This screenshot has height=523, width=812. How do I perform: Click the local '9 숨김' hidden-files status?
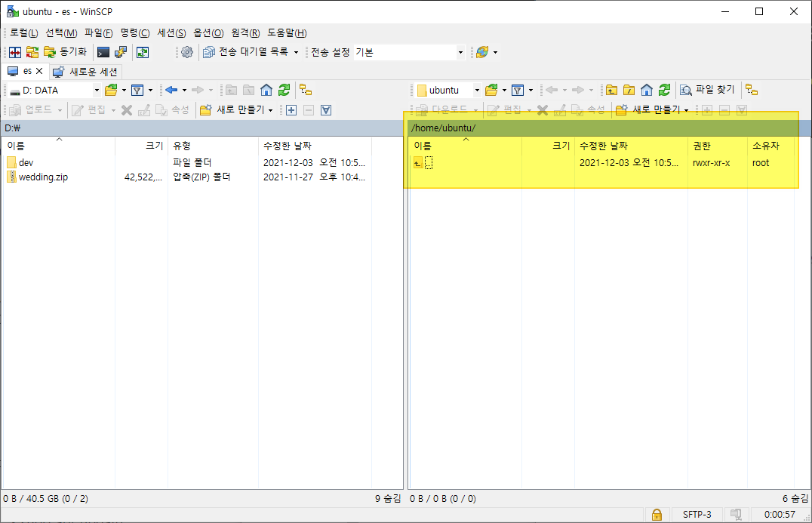click(x=388, y=499)
